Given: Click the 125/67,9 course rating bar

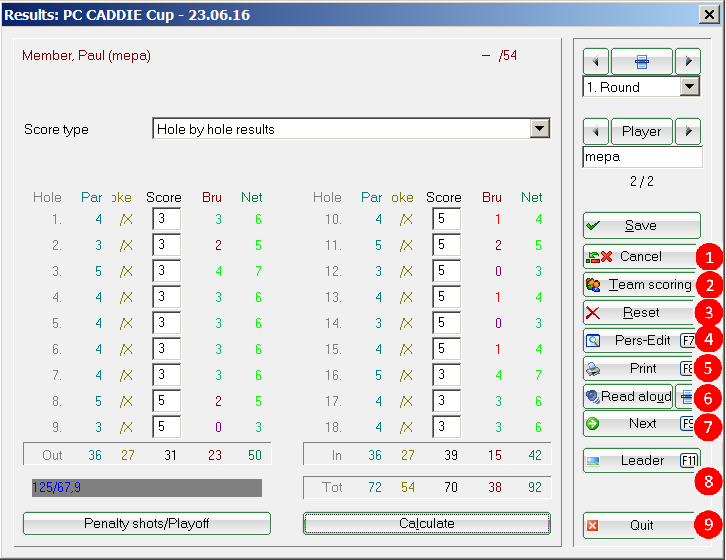Looking at the screenshot, I should point(147,488).
